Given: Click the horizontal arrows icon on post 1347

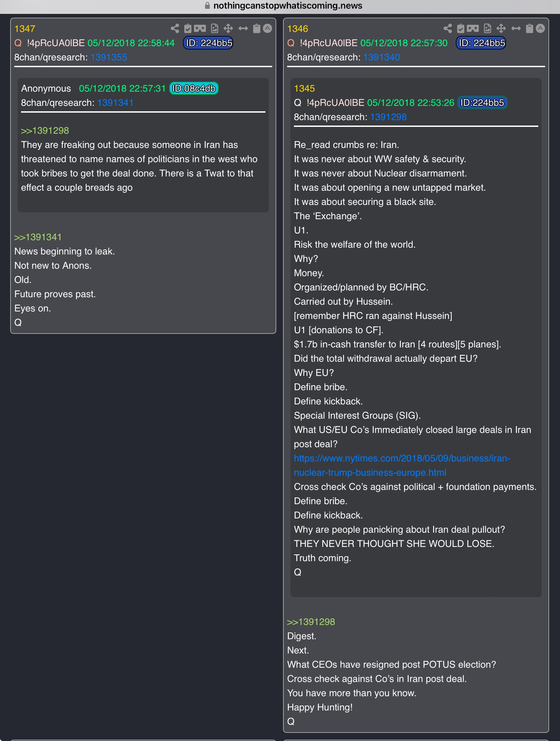Looking at the screenshot, I should coord(243,28).
